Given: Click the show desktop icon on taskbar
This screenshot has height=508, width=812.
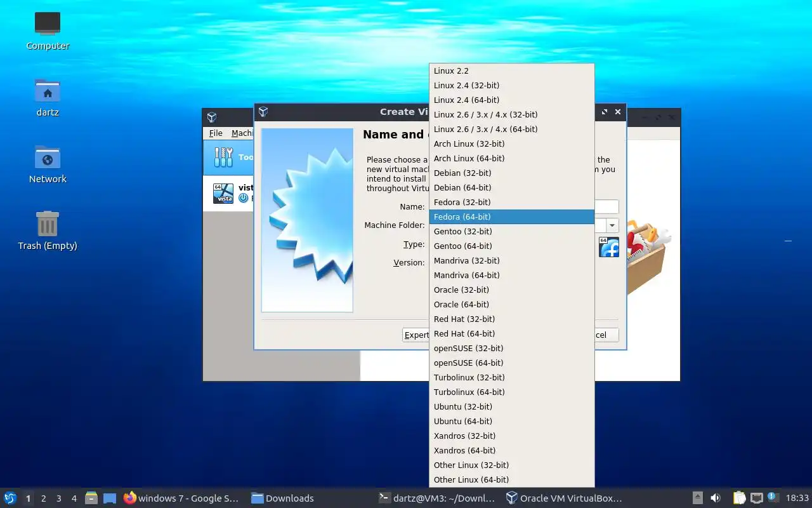Looking at the screenshot, I should point(110,498).
